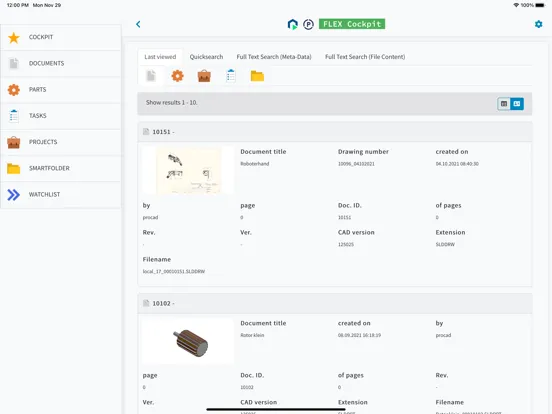Filter last viewed by parts gear icon

click(x=177, y=76)
